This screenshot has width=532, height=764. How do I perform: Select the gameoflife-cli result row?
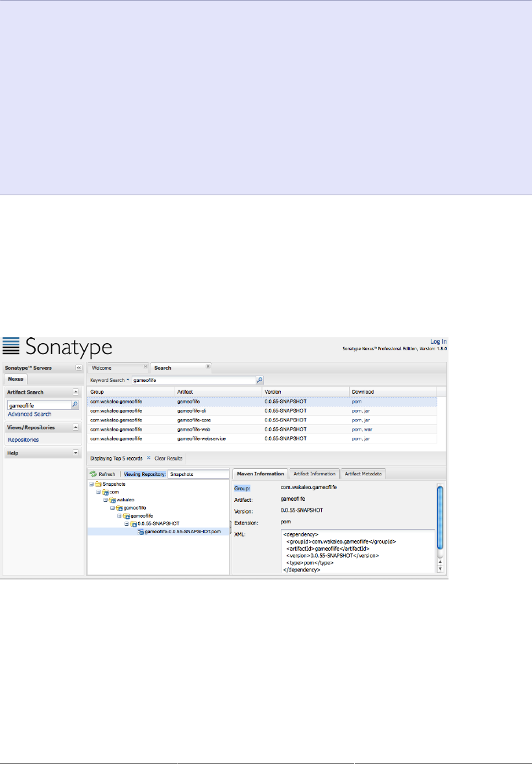(x=262, y=411)
